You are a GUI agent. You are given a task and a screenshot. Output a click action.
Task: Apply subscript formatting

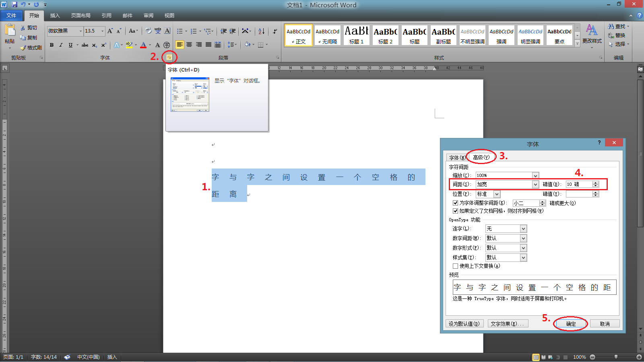point(94,45)
